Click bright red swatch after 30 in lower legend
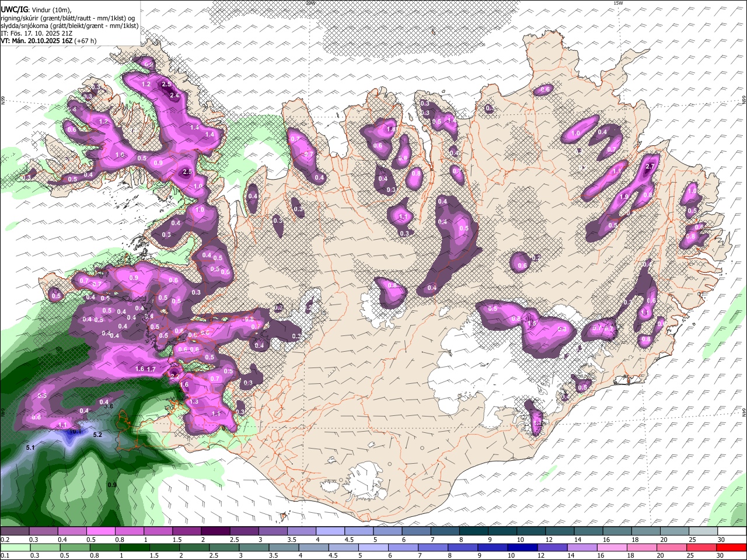This screenshot has height=560, width=747. [x=732, y=548]
